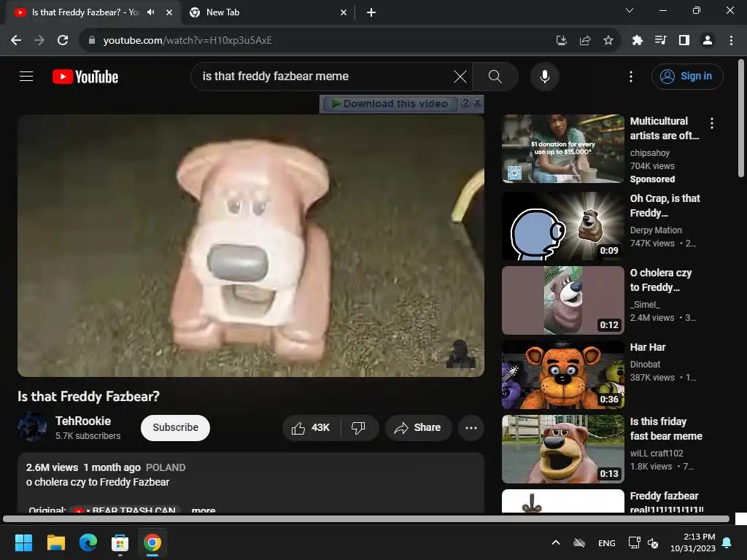Open ENG language switcher

(606, 542)
